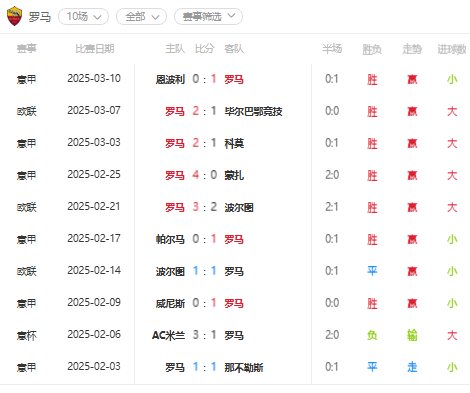
Task: Click the 罗马 team name heading
Action: click(x=39, y=17)
